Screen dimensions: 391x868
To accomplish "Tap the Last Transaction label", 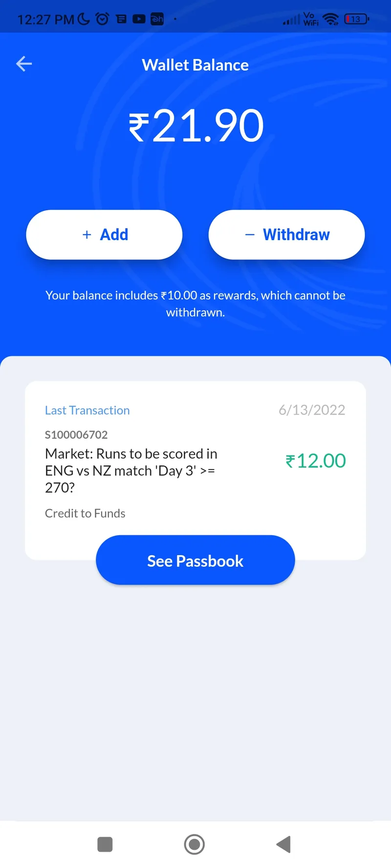I will [x=87, y=411].
